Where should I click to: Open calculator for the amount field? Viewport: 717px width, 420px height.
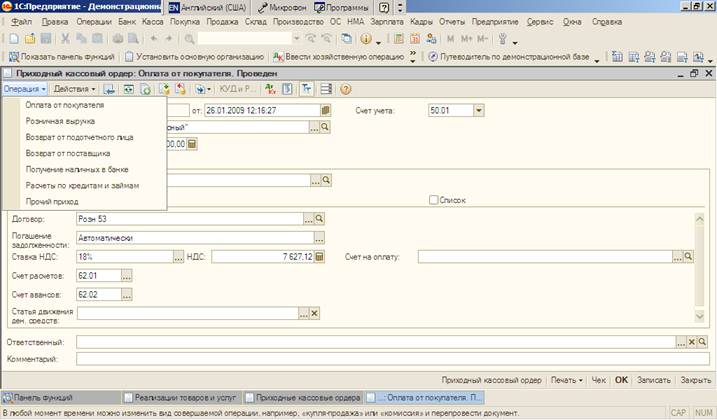coord(192,144)
